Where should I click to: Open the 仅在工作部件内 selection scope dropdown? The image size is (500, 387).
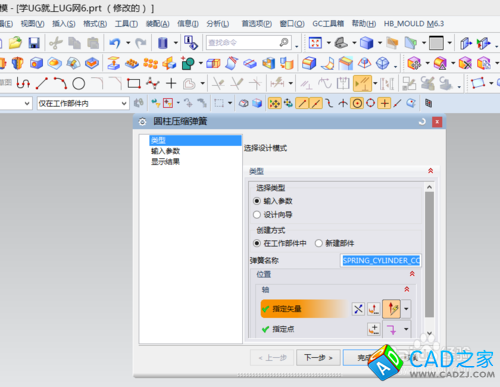tap(83, 103)
